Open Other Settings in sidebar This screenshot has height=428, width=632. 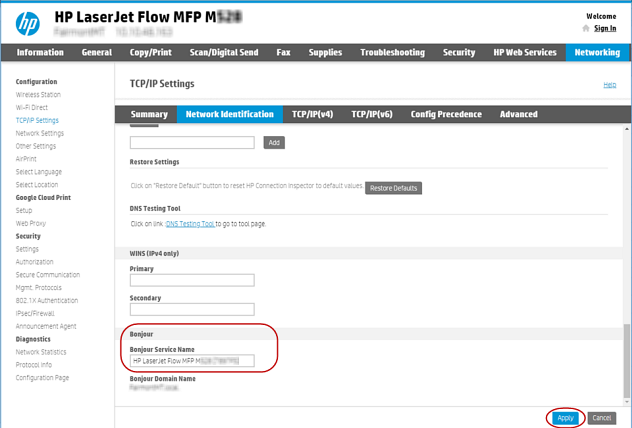36,146
